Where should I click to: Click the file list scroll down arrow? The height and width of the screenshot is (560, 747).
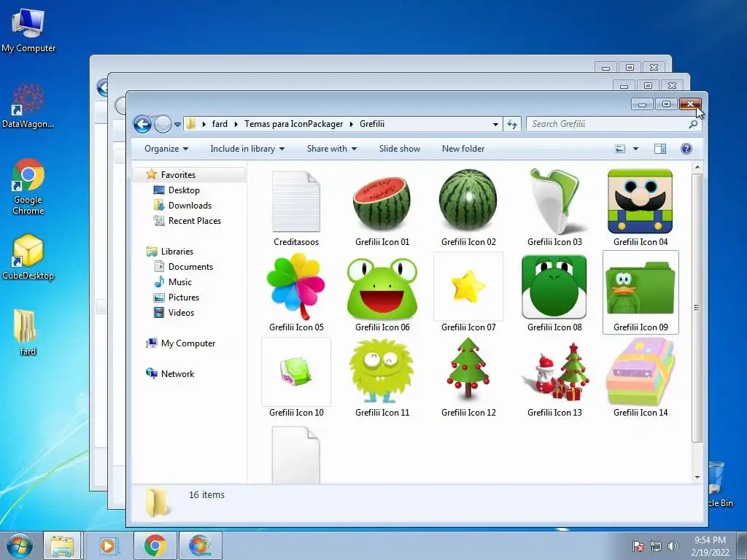click(x=697, y=477)
